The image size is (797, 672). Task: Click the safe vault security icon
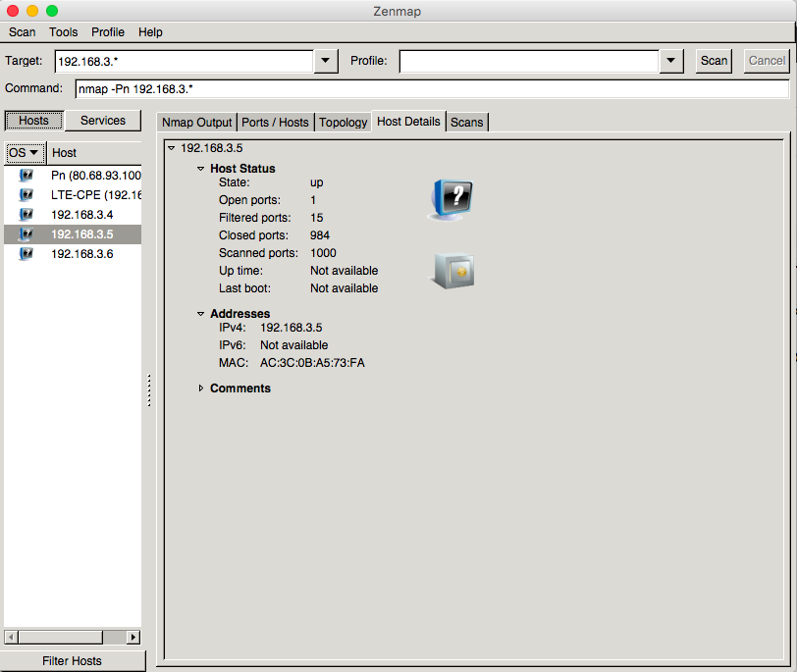452,271
